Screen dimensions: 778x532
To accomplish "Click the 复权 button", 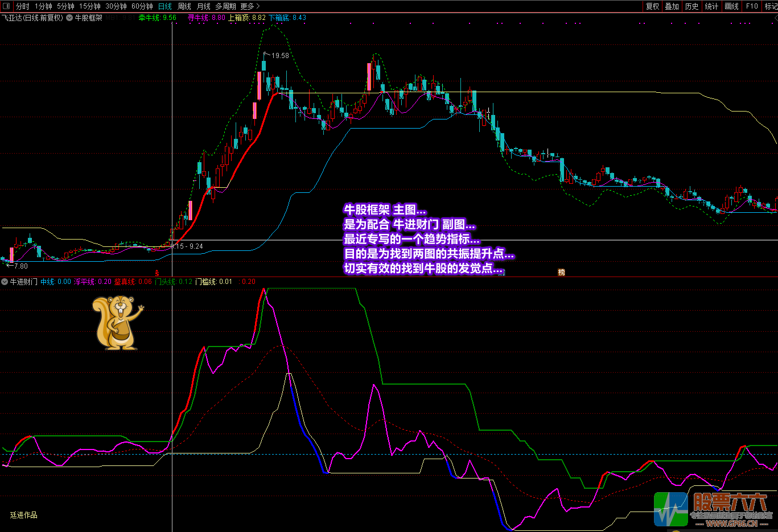I will pos(653,6).
